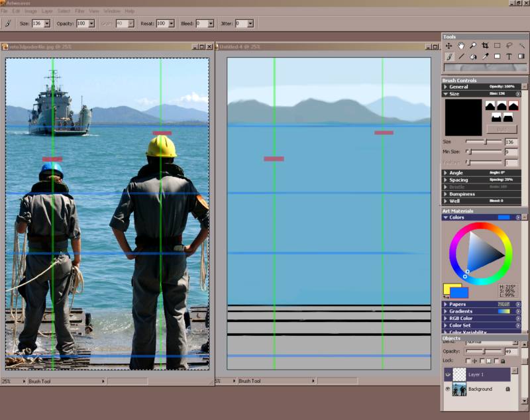Open the Gradients section options arrow

tap(518, 311)
